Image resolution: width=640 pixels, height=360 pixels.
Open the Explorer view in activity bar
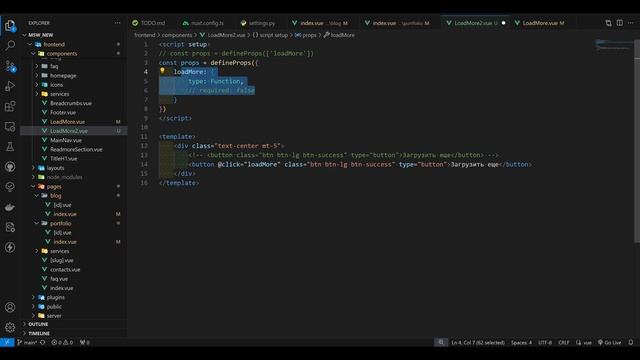10,25
